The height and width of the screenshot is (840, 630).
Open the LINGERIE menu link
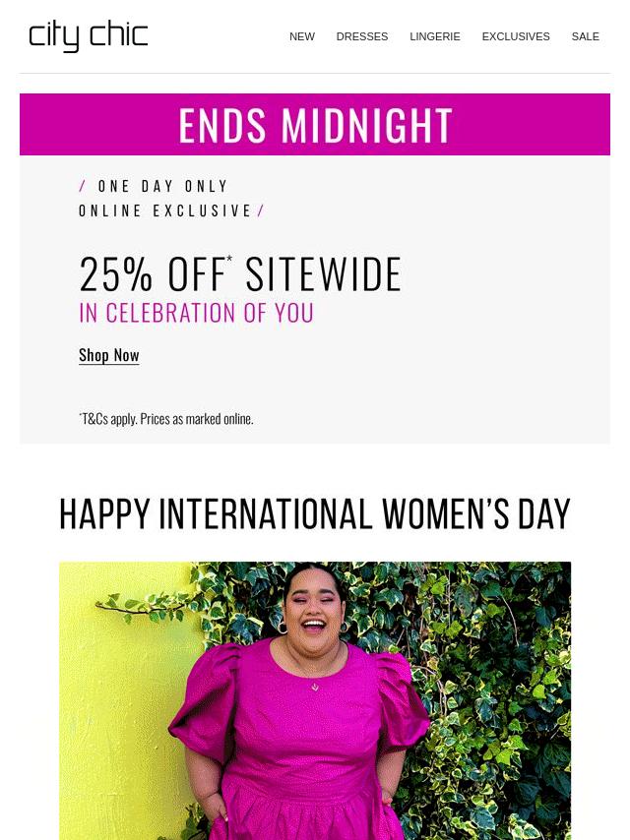point(435,36)
